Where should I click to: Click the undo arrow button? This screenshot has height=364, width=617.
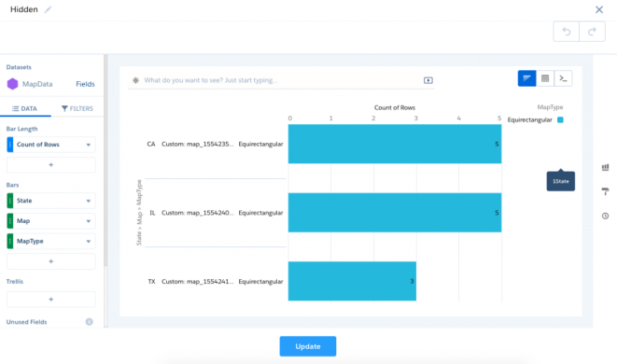pyautogui.click(x=567, y=32)
